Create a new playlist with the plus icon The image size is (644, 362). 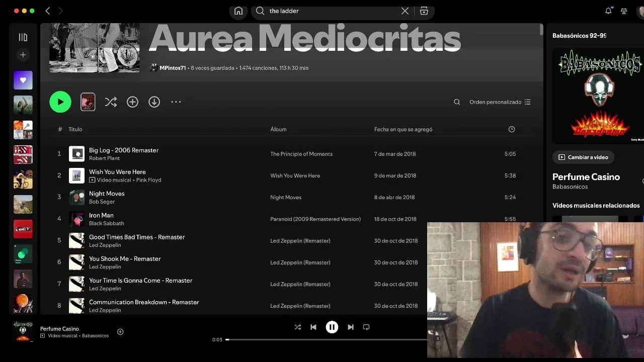pyautogui.click(x=23, y=55)
